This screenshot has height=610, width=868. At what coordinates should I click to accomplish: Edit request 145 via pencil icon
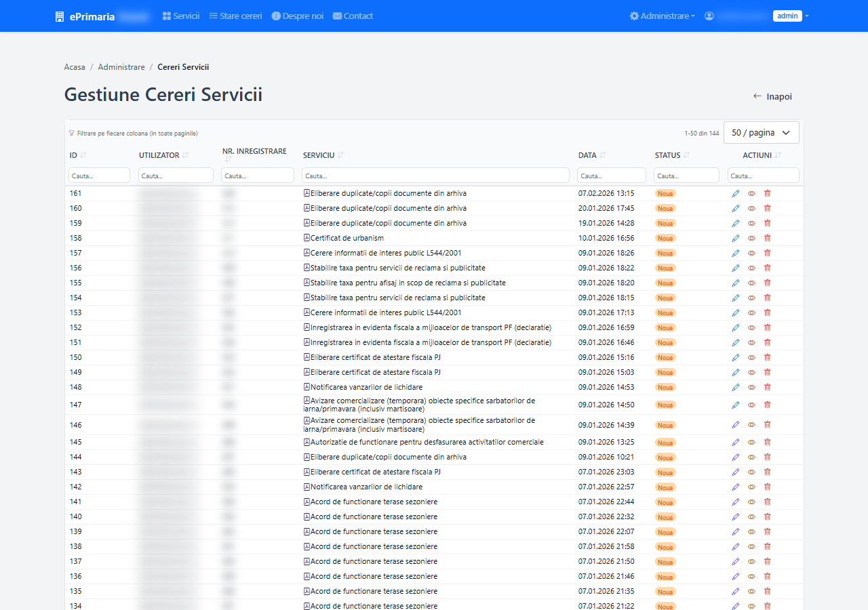736,442
